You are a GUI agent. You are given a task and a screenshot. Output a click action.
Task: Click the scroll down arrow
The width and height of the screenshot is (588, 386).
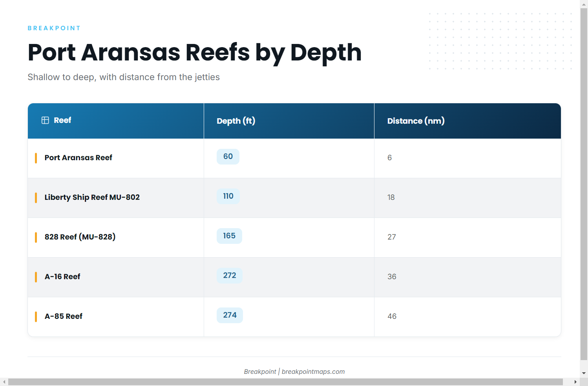click(x=584, y=373)
